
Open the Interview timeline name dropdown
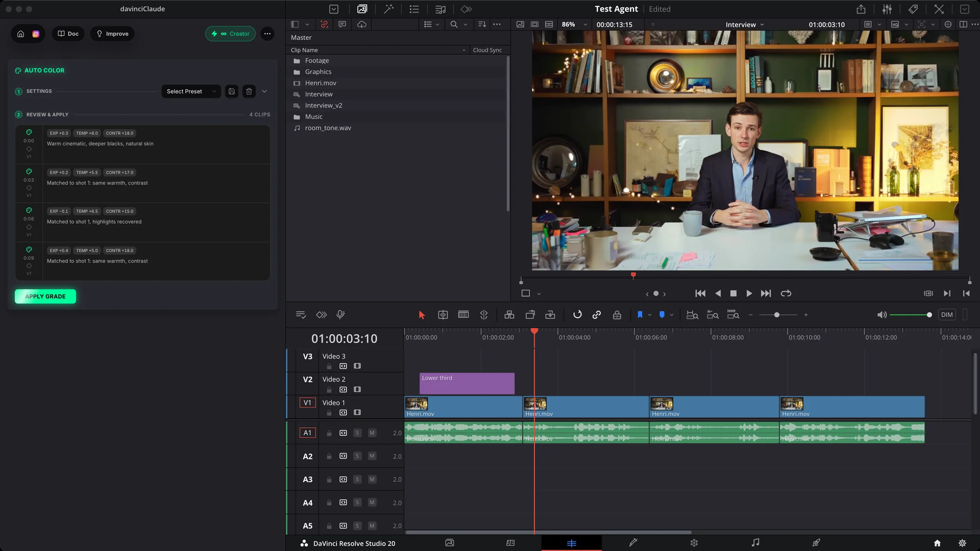pyautogui.click(x=745, y=24)
